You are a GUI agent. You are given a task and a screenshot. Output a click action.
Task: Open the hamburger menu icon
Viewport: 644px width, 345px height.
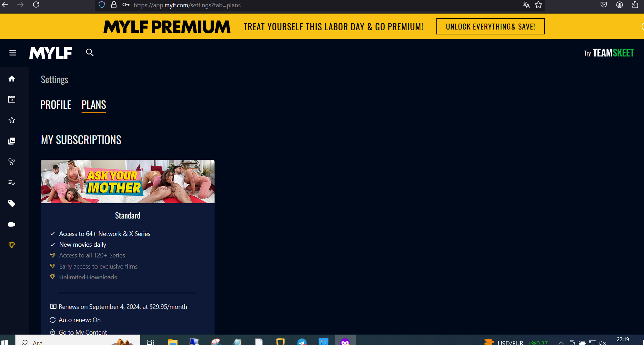coord(13,53)
